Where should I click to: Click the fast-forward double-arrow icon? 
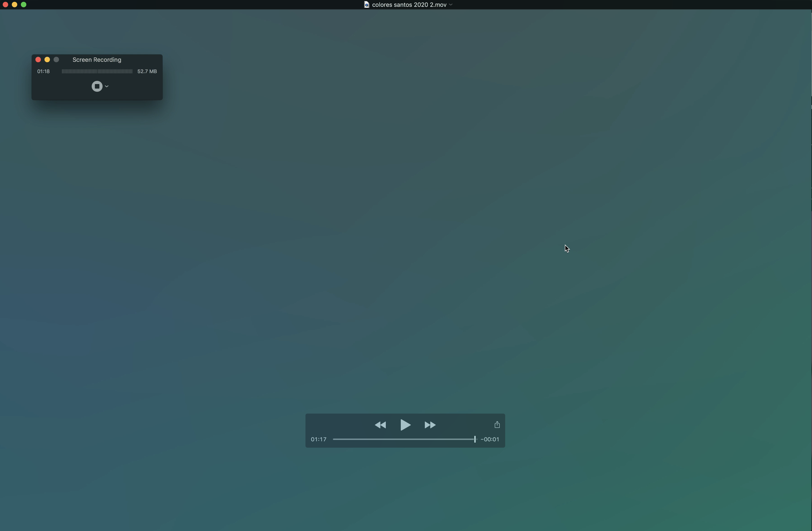pos(430,425)
